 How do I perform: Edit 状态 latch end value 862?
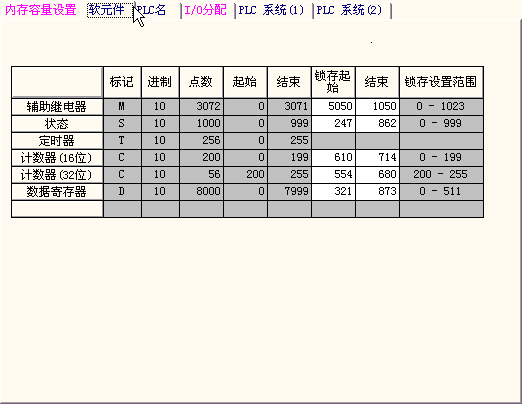[x=377, y=124]
